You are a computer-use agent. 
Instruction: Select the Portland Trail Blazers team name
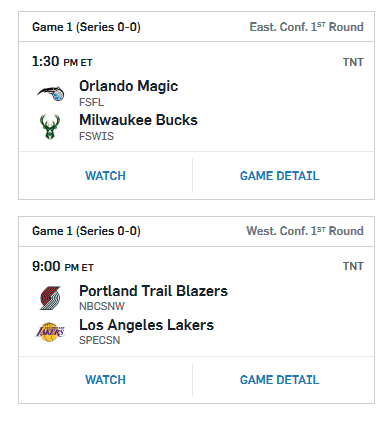point(153,291)
